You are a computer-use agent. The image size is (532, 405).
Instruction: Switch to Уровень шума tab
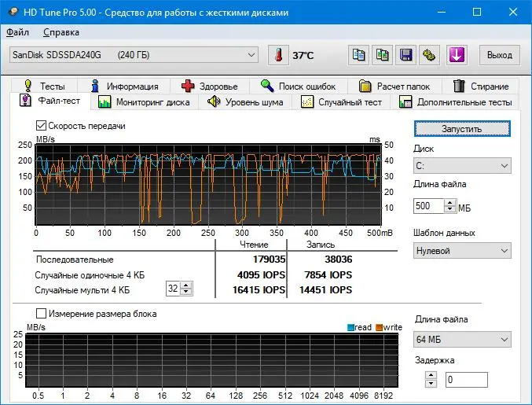tap(245, 102)
